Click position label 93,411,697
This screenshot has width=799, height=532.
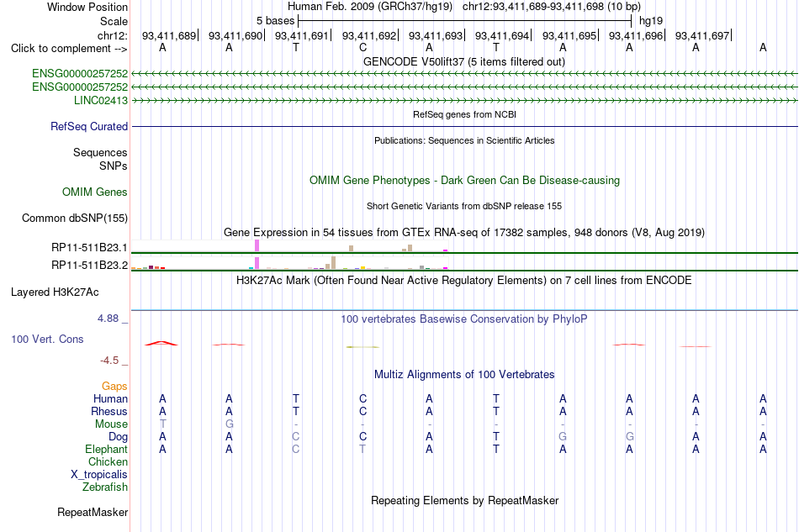[702, 35]
